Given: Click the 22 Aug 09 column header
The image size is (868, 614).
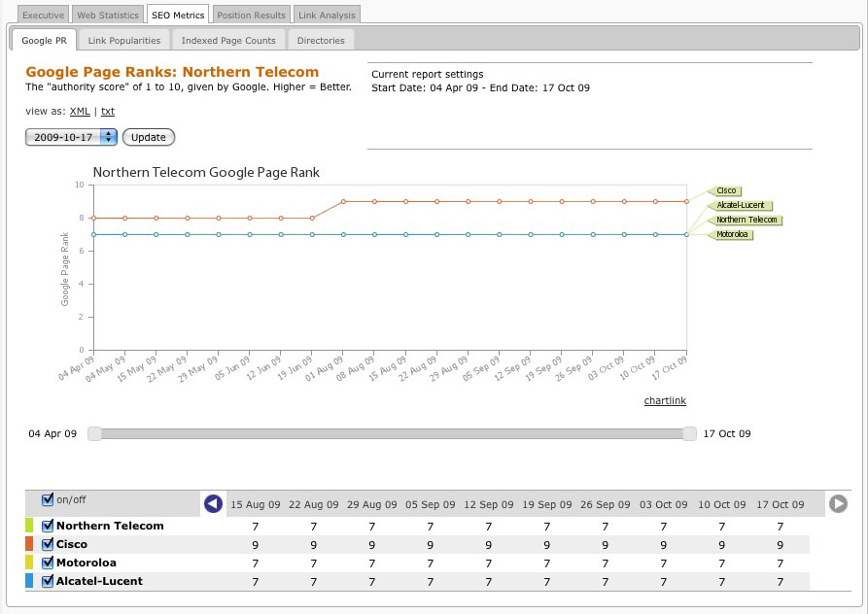Looking at the screenshot, I should [313, 504].
